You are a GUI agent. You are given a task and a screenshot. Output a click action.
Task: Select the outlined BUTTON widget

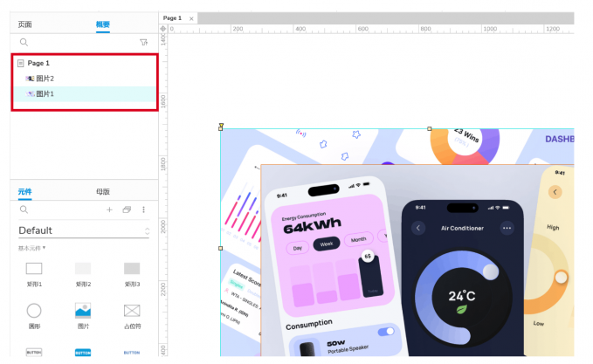point(34,353)
